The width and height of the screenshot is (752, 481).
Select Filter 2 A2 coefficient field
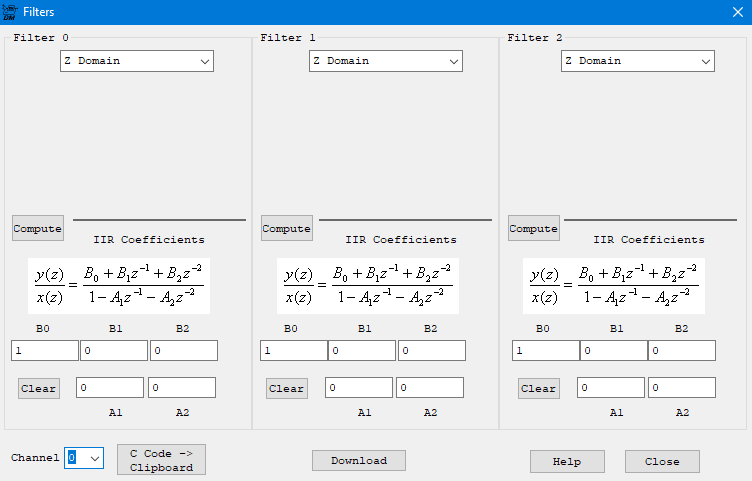[682, 387]
